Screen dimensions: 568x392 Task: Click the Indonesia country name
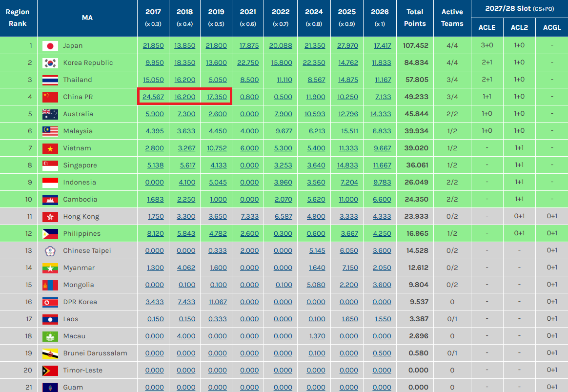pyautogui.click(x=80, y=182)
